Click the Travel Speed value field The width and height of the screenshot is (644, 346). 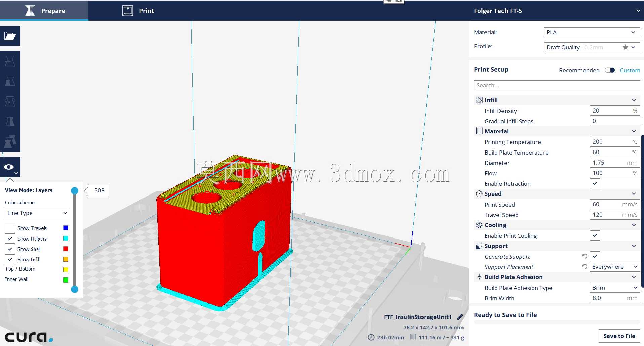tap(615, 215)
